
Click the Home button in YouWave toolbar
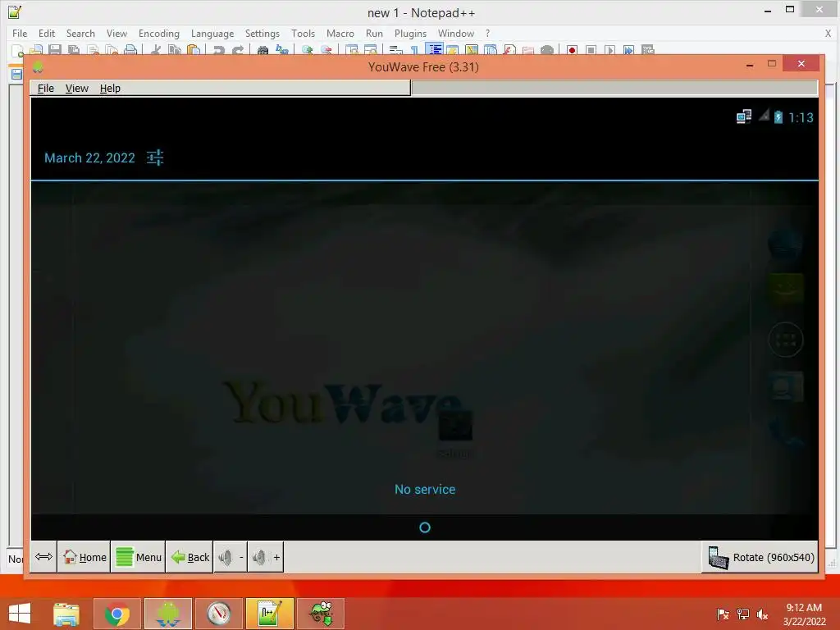84,557
